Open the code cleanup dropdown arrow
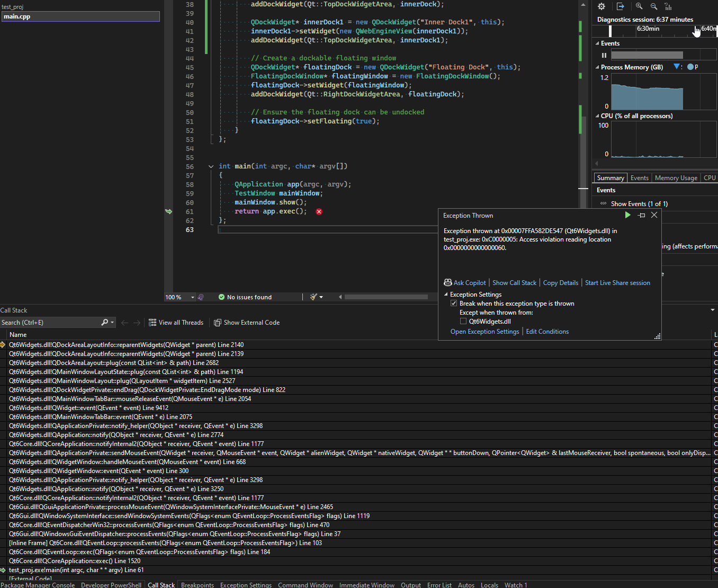Screen dimensions: 718x588 (x=321, y=297)
